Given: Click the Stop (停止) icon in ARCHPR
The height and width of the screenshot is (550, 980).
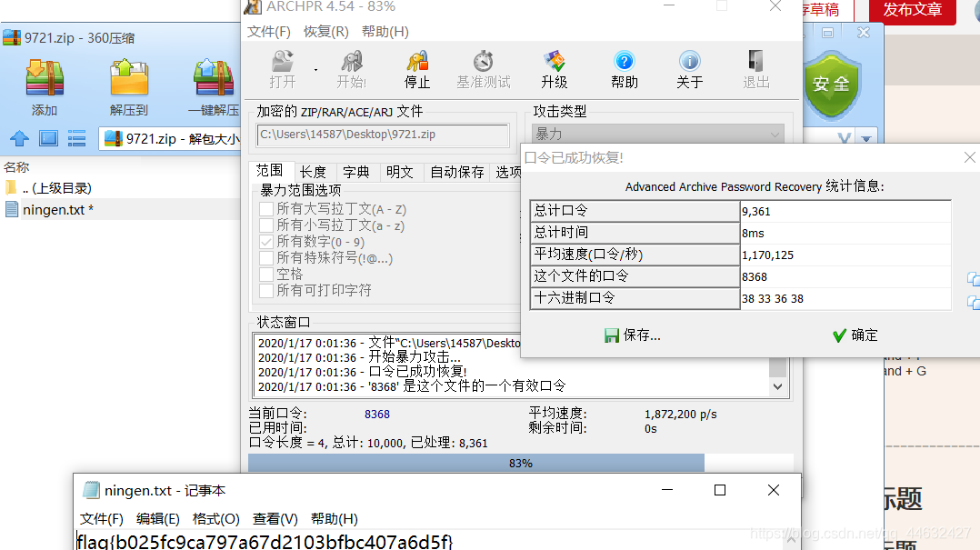Looking at the screenshot, I should 417,69.
